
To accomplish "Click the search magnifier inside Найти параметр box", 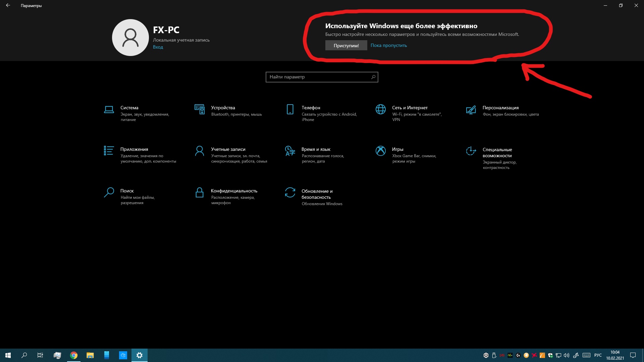I will click(373, 77).
